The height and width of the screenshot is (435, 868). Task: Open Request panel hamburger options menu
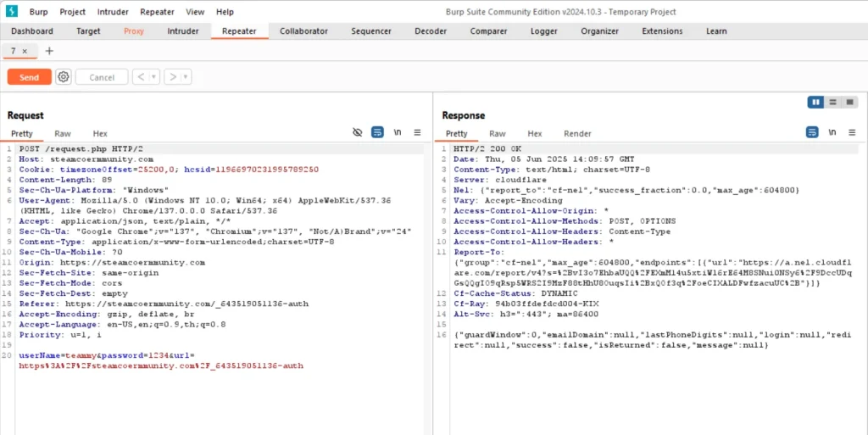(x=417, y=132)
